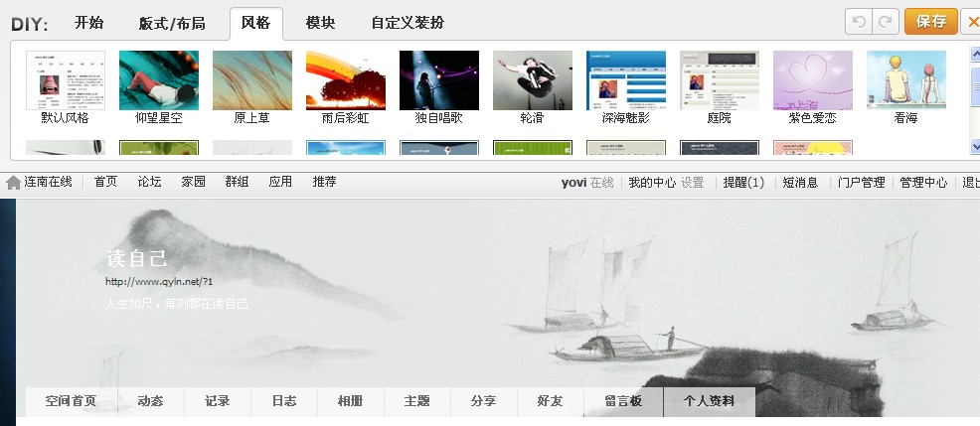
Task: Click the style list scrollbar thumb
Action: [975, 86]
